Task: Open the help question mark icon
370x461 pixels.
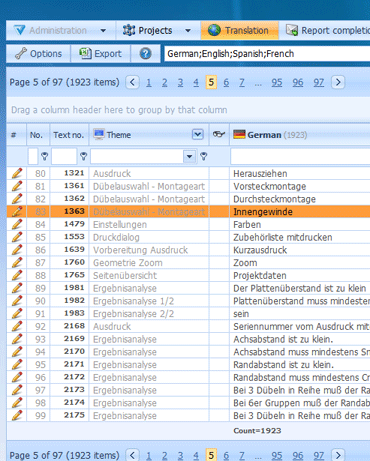Action: click(x=145, y=53)
